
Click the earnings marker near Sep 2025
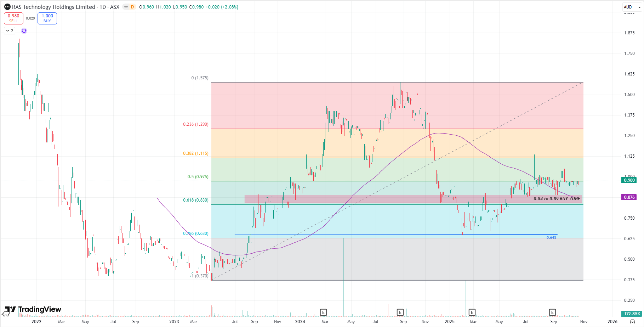coord(552,312)
